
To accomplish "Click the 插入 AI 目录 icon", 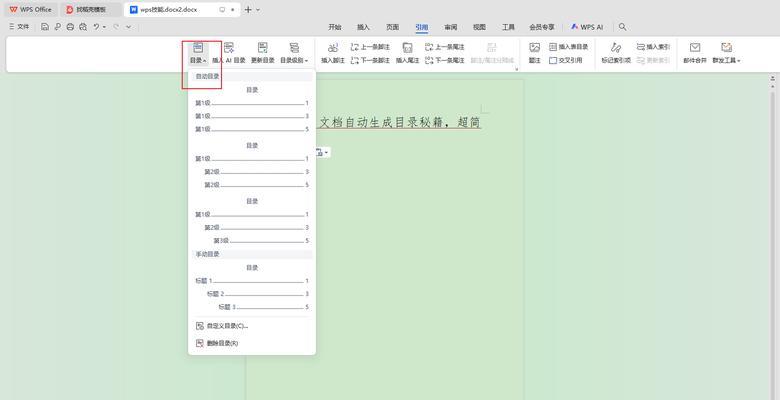I will pos(229,48).
